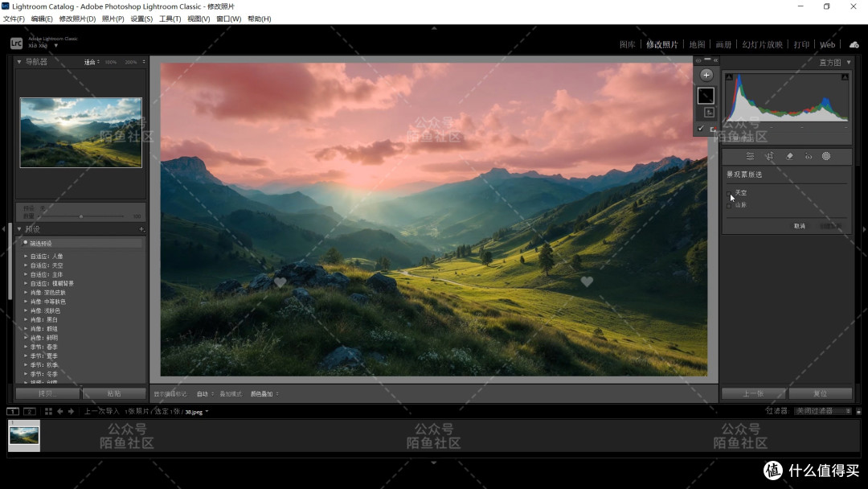Click the create new mask plus button
The image size is (868, 489).
point(706,75)
